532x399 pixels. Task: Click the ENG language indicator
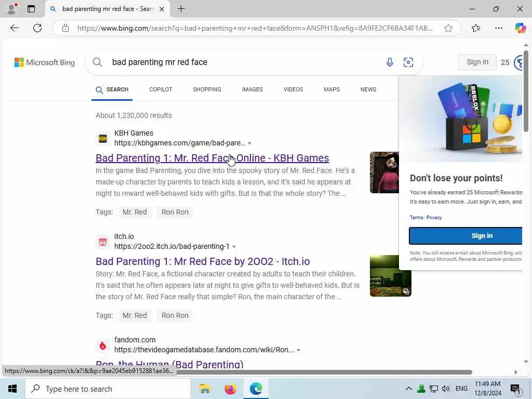[x=461, y=389]
